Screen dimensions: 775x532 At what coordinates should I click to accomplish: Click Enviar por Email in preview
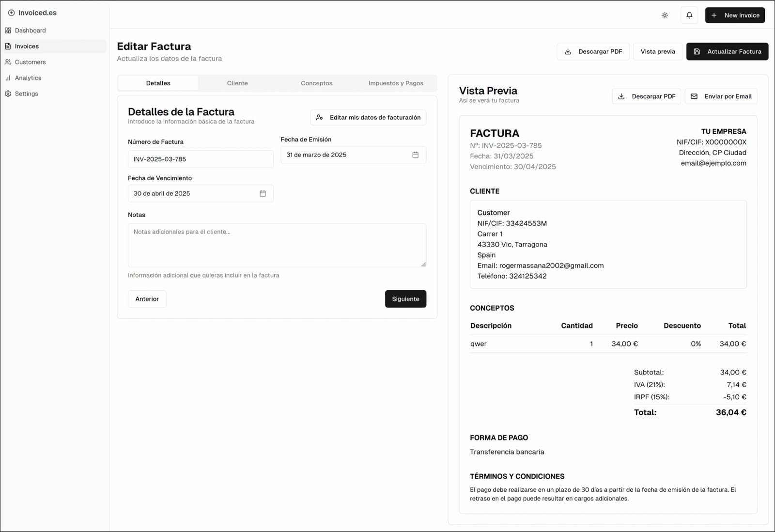[721, 96]
